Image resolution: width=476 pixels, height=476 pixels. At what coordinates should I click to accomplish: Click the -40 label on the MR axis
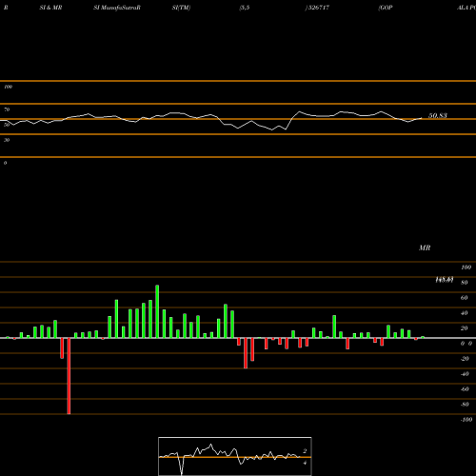coord(465,374)
